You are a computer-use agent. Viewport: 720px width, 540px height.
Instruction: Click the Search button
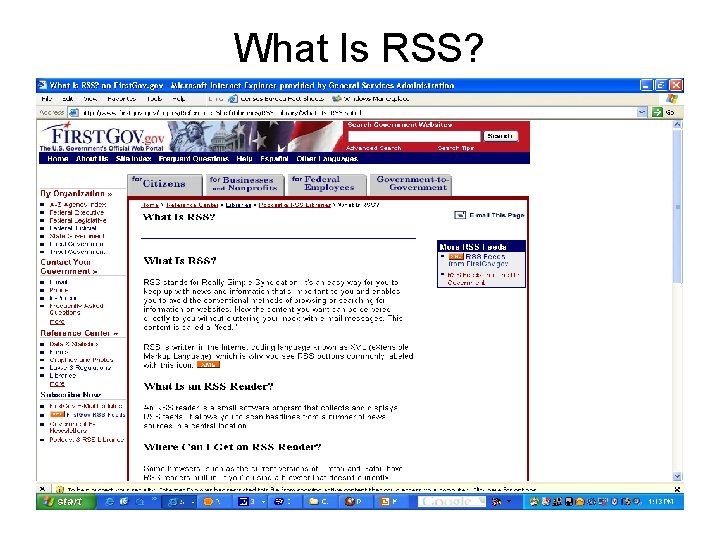coord(500,136)
